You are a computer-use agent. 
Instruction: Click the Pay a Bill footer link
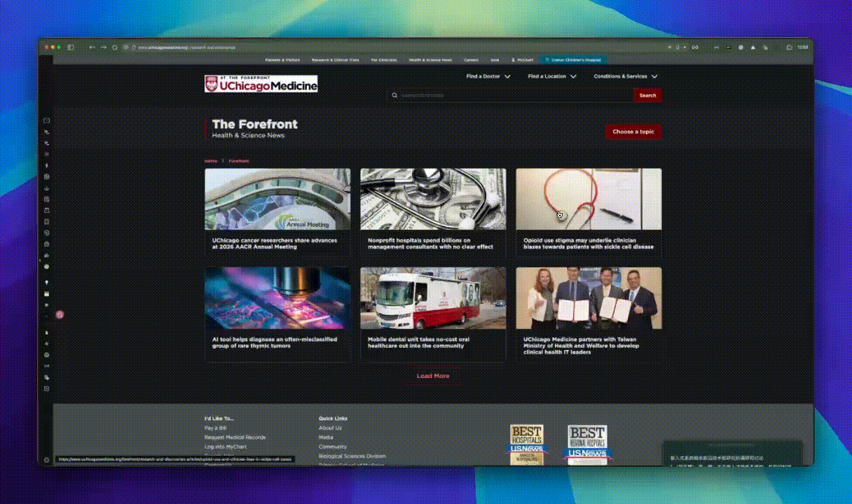[215, 428]
